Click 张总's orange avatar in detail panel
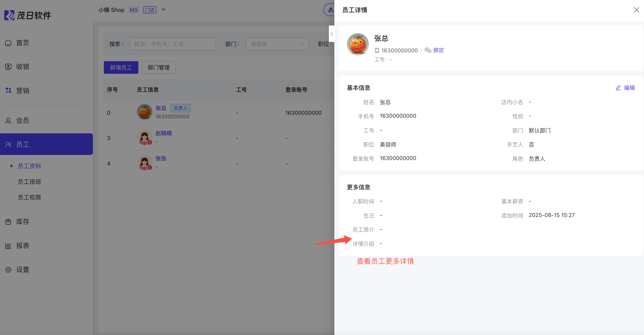The width and height of the screenshot is (644, 335). (x=357, y=44)
